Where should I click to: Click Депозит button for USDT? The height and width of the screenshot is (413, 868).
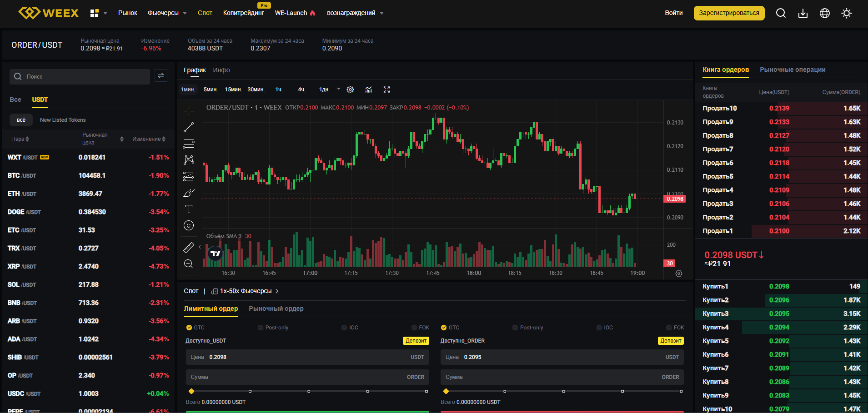coord(416,341)
